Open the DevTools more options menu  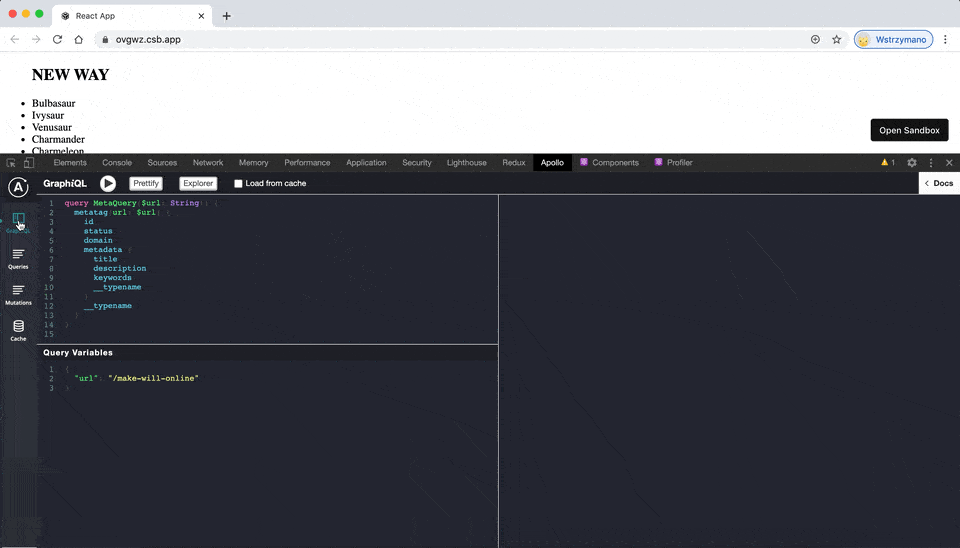(x=931, y=163)
